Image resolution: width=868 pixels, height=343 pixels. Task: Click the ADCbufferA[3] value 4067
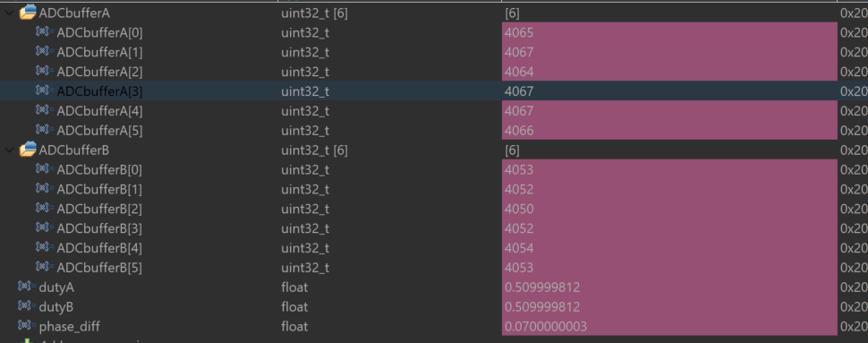[x=519, y=90]
